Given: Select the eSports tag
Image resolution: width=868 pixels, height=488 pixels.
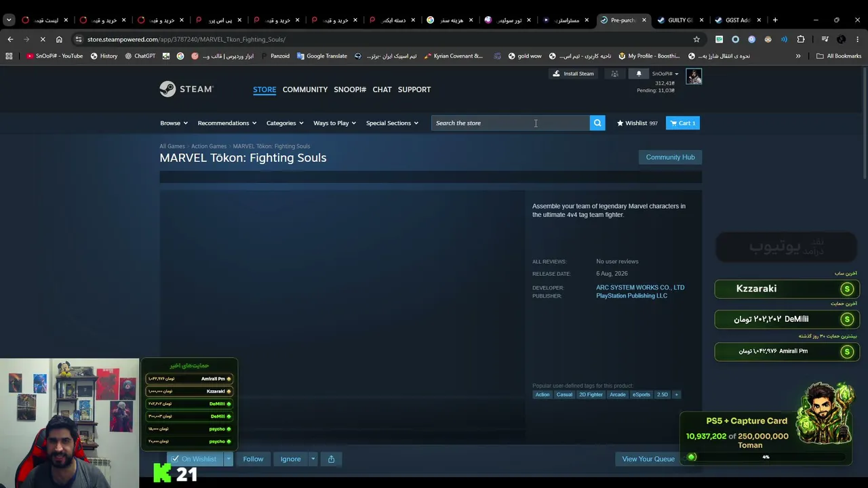Looking at the screenshot, I should click(x=641, y=394).
